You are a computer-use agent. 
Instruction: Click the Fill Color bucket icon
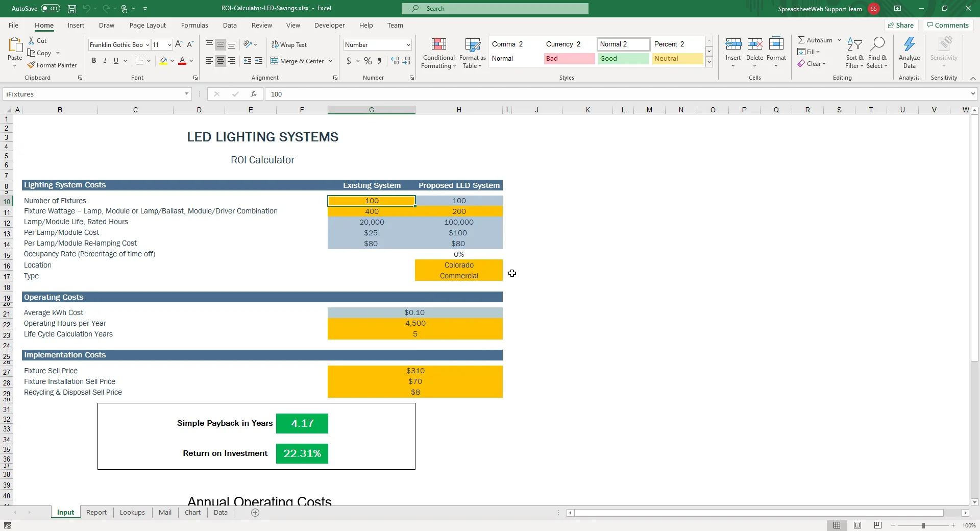coord(163,61)
